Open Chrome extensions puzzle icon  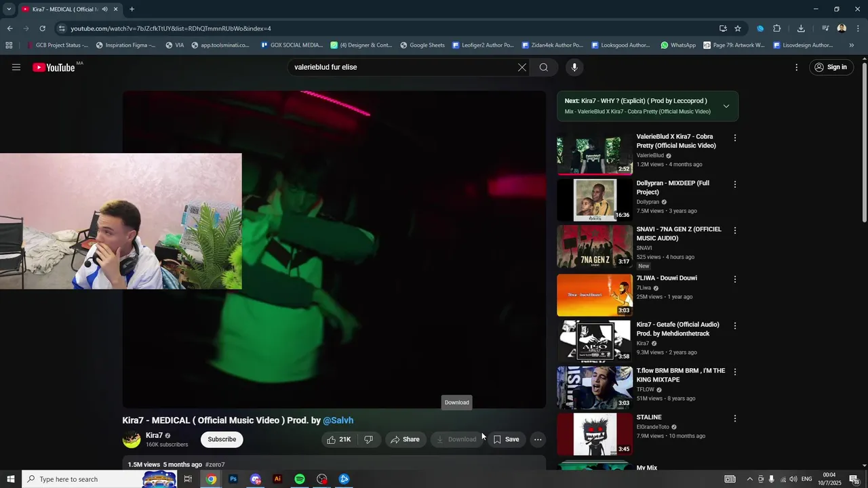pyautogui.click(x=777, y=28)
